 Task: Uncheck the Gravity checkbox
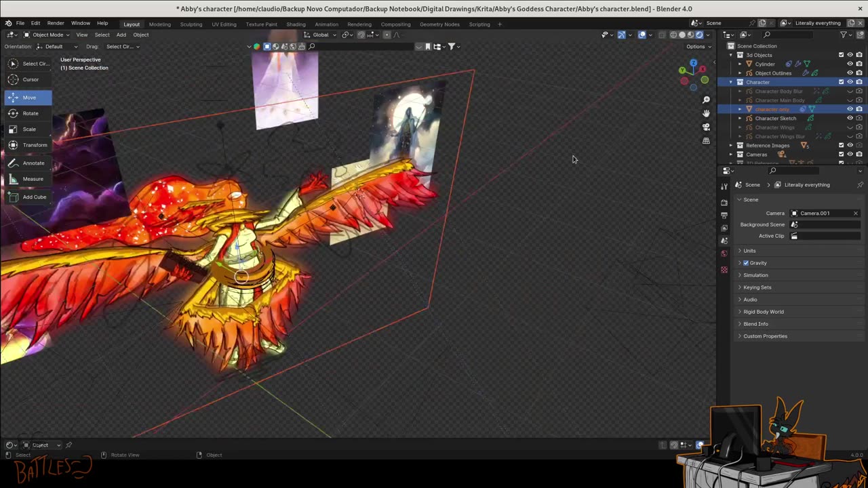(746, 263)
